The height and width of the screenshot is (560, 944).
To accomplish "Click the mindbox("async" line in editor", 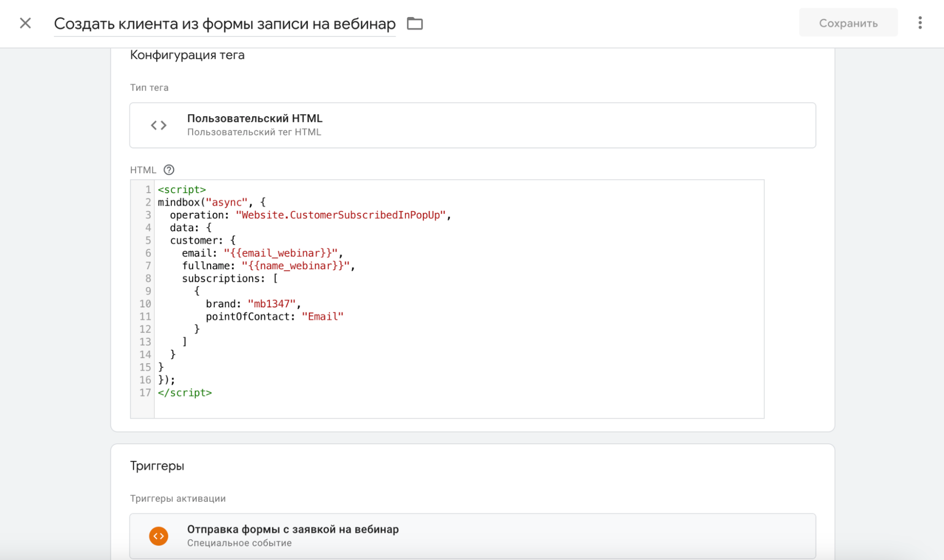I will point(212,203).
